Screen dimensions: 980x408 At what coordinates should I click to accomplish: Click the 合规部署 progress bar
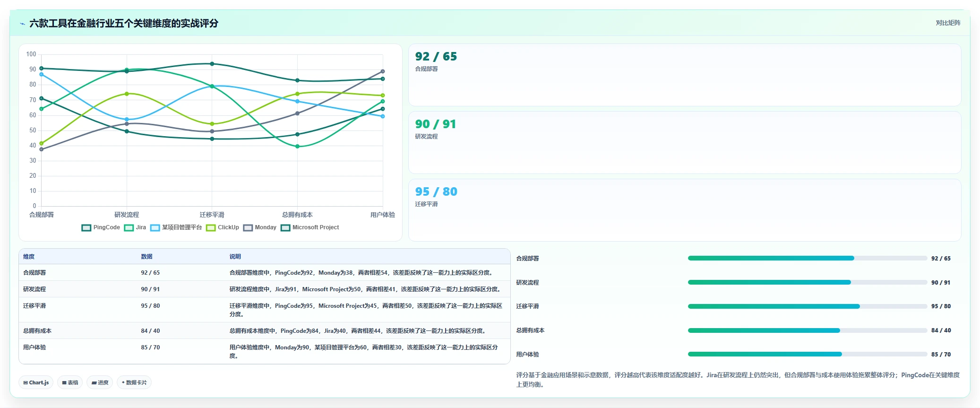(808, 258)
